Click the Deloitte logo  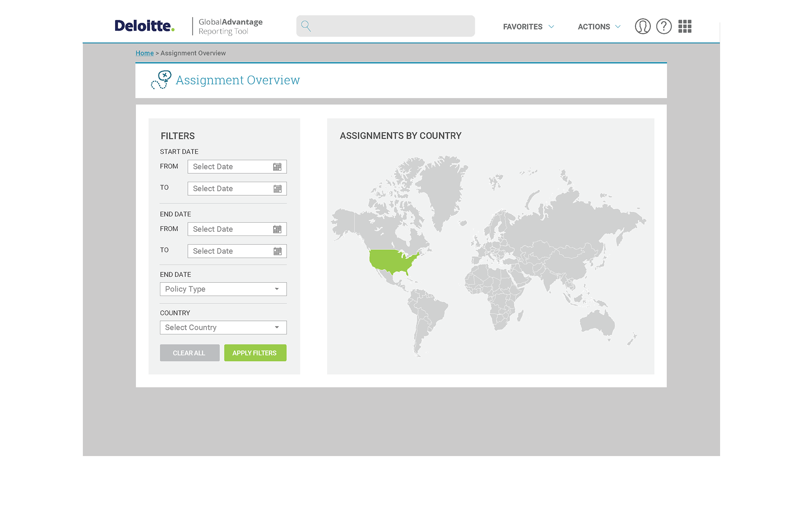[x=144, y=26]
